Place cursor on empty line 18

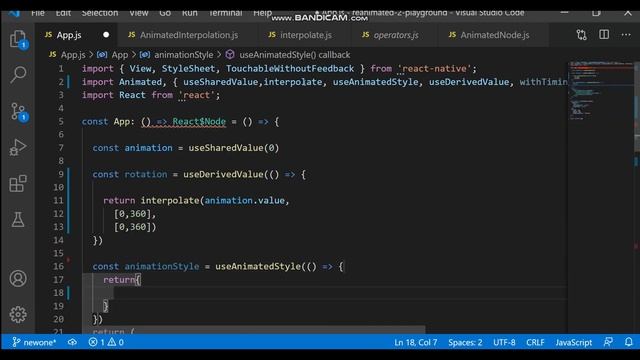[324, 293]
